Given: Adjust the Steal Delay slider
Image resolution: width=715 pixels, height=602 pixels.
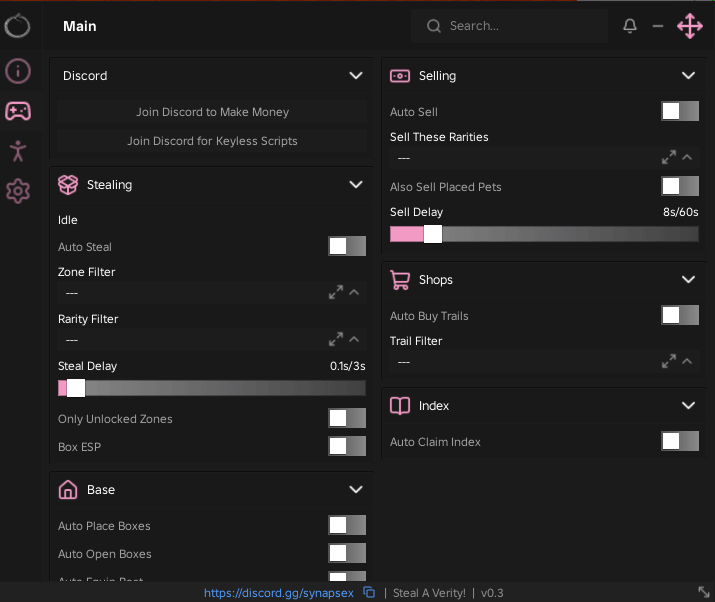Looking at the screenshot, I should click(212, 388).
